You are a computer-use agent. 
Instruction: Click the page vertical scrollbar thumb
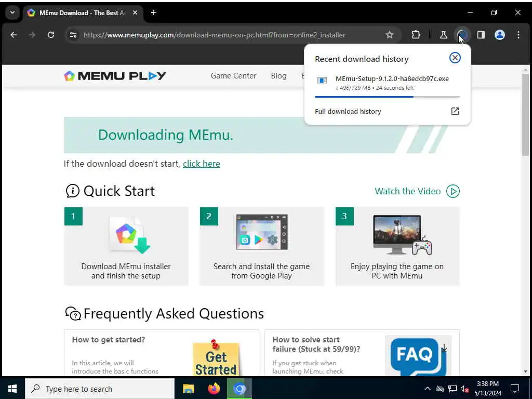click(525, 114)
